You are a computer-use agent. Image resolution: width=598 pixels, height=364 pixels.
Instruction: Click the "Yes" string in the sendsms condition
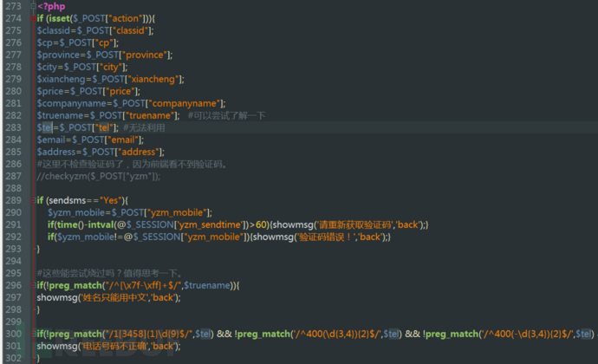(x=111, y=200)
